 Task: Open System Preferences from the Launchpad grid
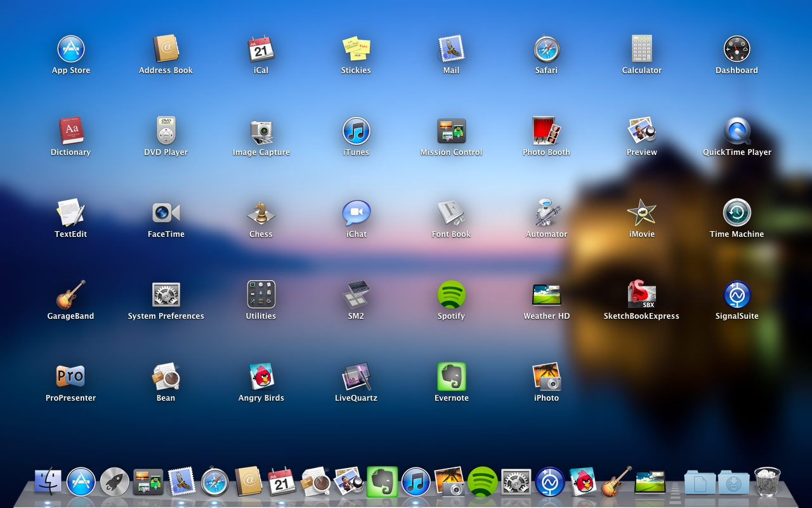point(166,295)
